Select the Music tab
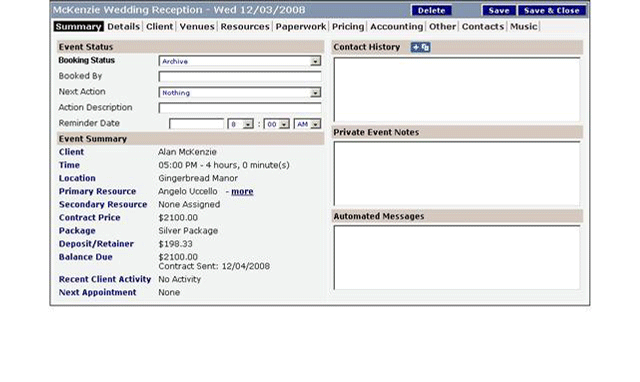This screenshot has height=382, width=640. (524, 27)
